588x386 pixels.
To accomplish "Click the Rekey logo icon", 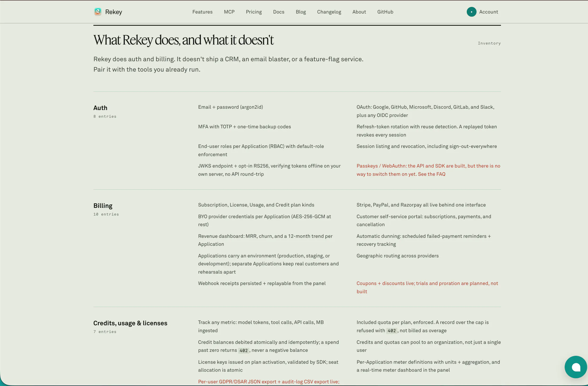I will point(98,12).
